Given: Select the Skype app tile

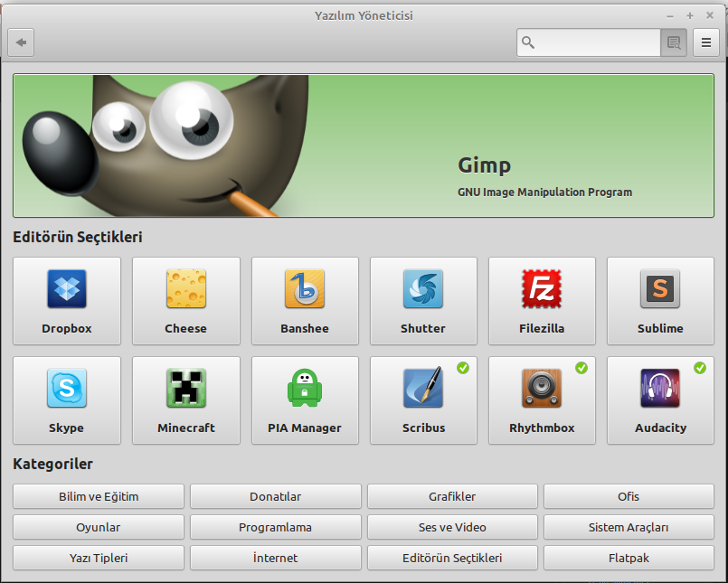Looking at the screenshot, I should [x=67, y=400].
